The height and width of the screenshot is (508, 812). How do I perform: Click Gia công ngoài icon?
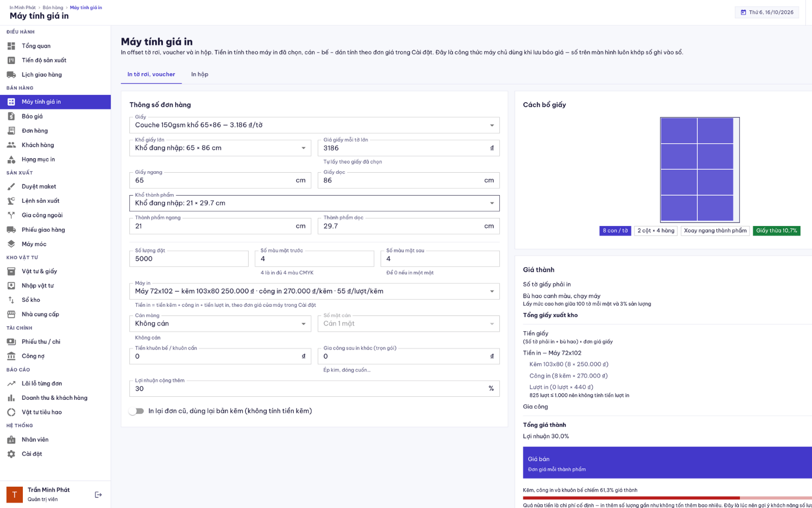tap(11, 215)
